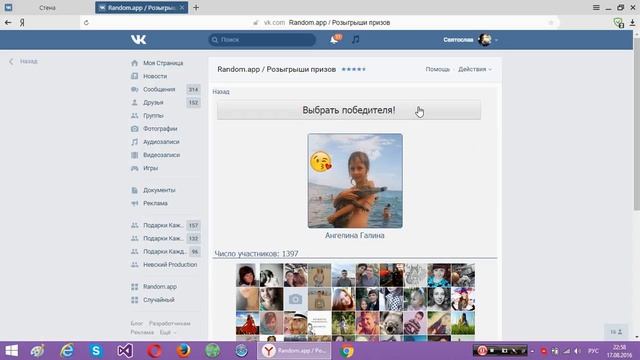Open the Блог footer link

(x=137, y=323)
